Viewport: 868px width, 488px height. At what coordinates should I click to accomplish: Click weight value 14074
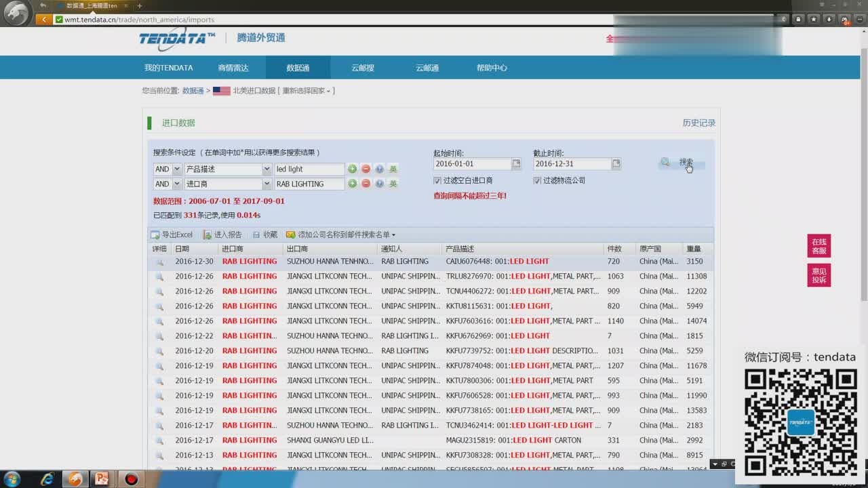pyautogui.click(x=696, y=321)
